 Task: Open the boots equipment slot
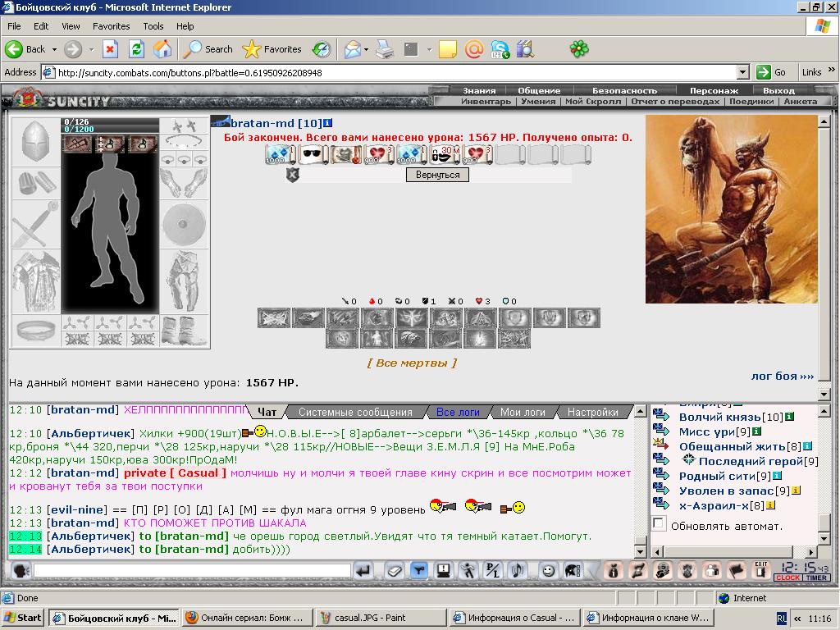click(184, 331)
